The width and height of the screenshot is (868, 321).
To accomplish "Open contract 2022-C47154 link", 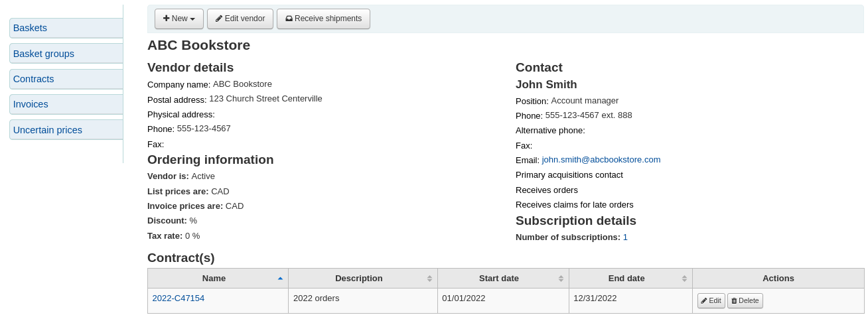I will [x=178, y=298].
